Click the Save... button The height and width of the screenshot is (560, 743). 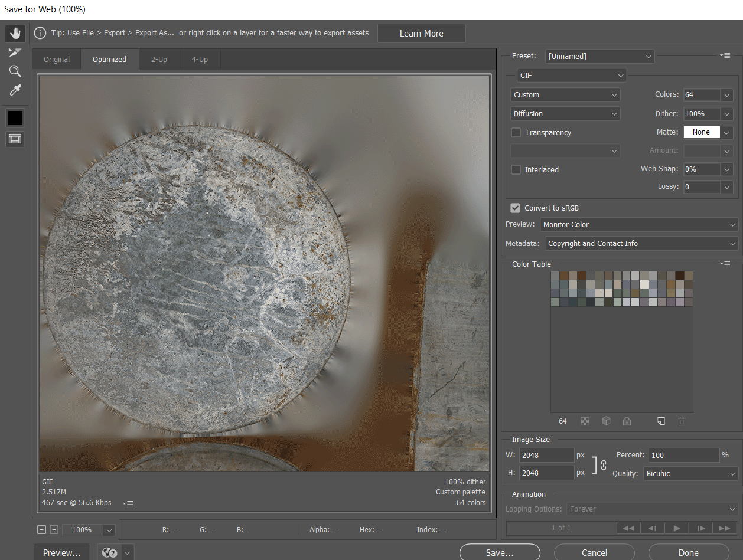500,553
